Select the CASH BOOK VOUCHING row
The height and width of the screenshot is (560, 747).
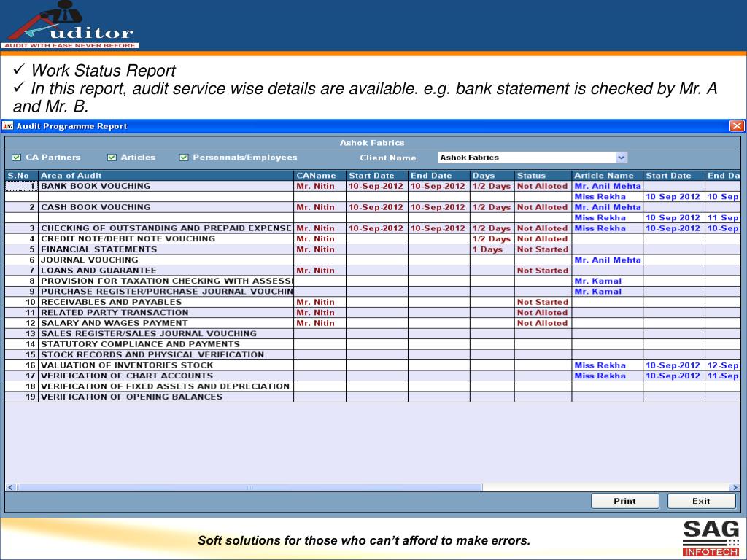pos(373,207)
